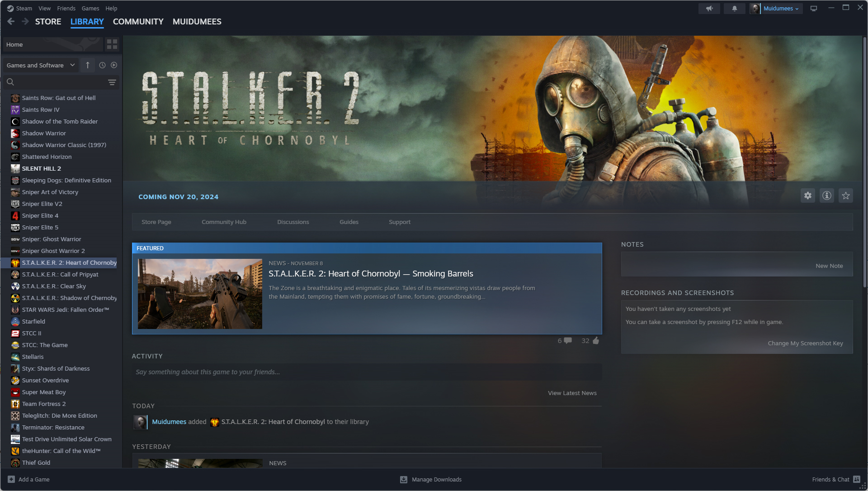
Task: Open the Smoking Barrels news thumbnail
Action: pyautogui.click(x=200, y=294)
